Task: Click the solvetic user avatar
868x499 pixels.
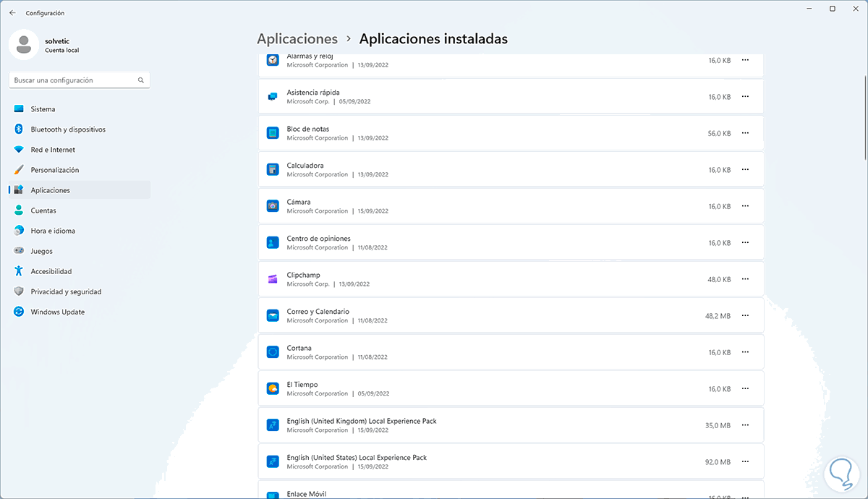Action: point(24,45)
